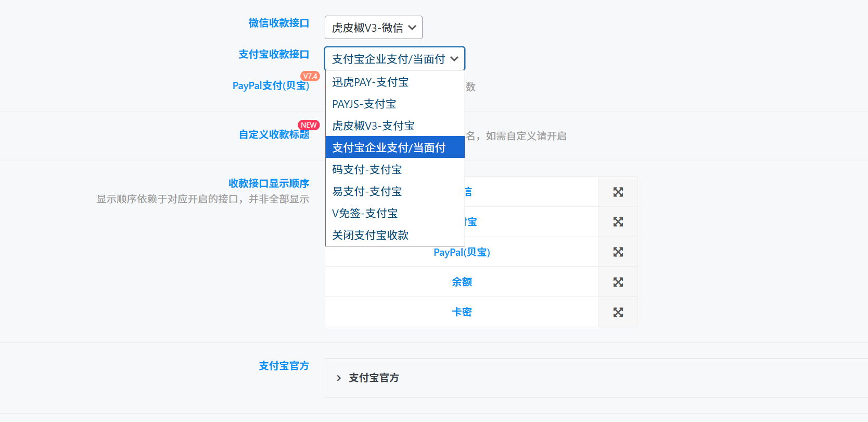Image resolution: width=868 pixels, height=422 pixels.
Task: Click the red NEW badge
Action: point(309,125)
